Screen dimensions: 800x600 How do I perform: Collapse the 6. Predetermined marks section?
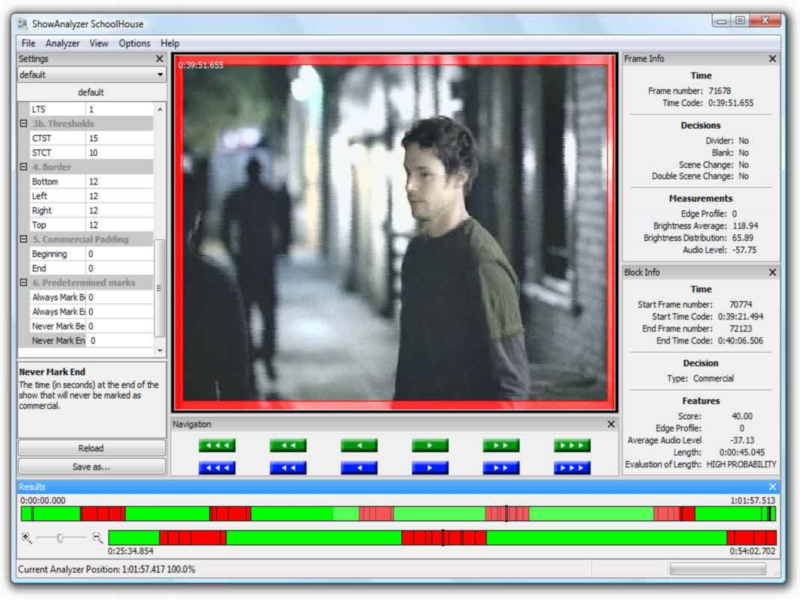click(x=23, y=283)
